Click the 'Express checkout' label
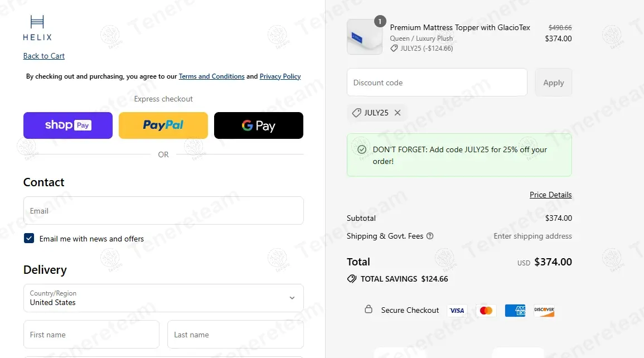Image resolution: width=644 pixels, height=358 pixels. pyautogui.click(x=163, y=99)
